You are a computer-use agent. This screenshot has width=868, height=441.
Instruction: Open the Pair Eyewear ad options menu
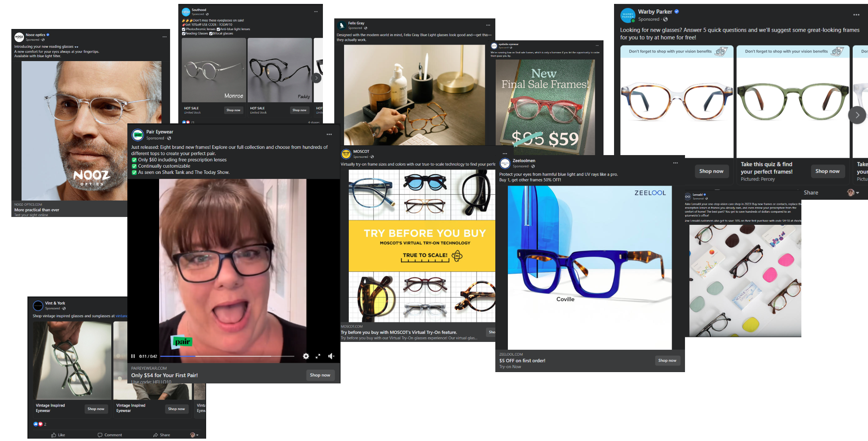[329, 134]
